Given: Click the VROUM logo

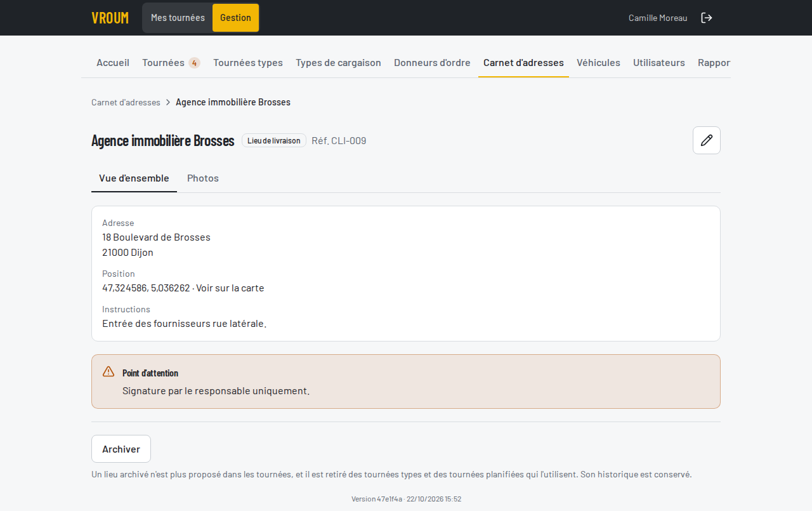Looking at the screenshot, I should click(110, 18).
